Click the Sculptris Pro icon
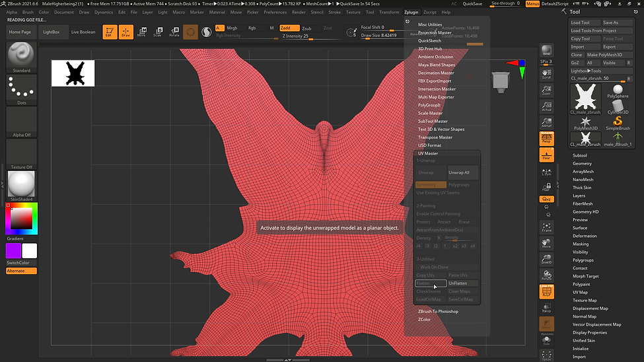Screen dimensions: 644x362 [x=207, y=32]
